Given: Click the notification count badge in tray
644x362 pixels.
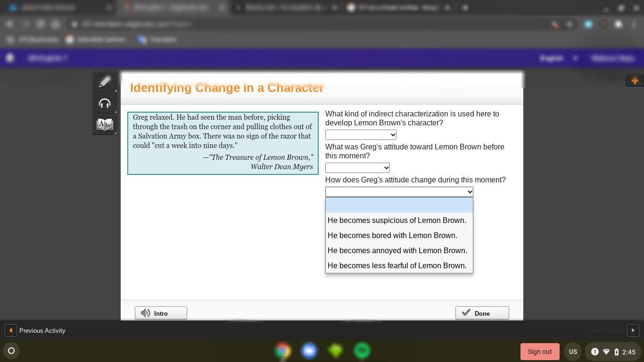Looking at the screenshot, I should [x=595, y=352].
